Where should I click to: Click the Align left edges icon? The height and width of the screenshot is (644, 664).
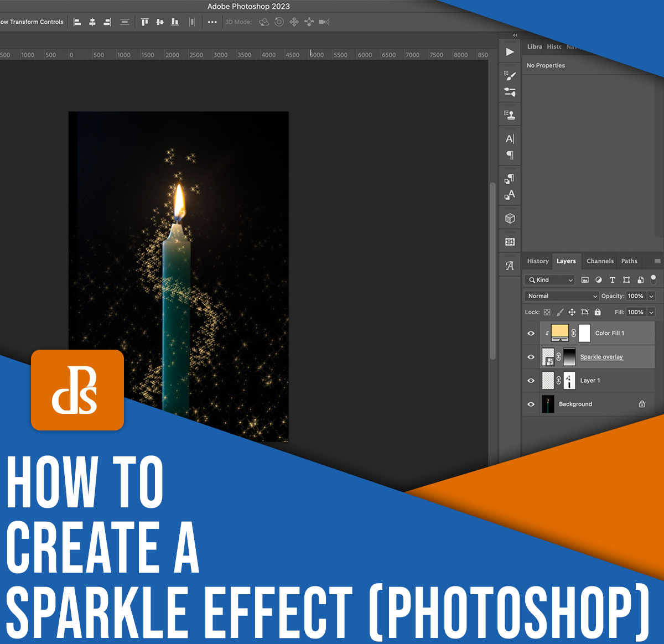point(77,22)
